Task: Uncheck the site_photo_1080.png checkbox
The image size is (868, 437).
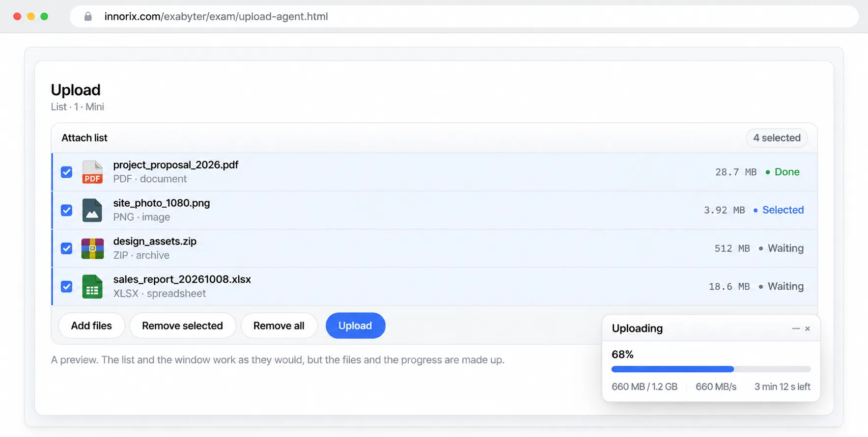Action: point(67,210)
